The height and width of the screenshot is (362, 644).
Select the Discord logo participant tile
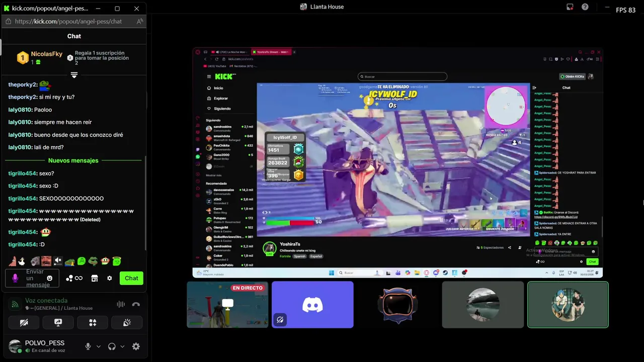(312, 305)
